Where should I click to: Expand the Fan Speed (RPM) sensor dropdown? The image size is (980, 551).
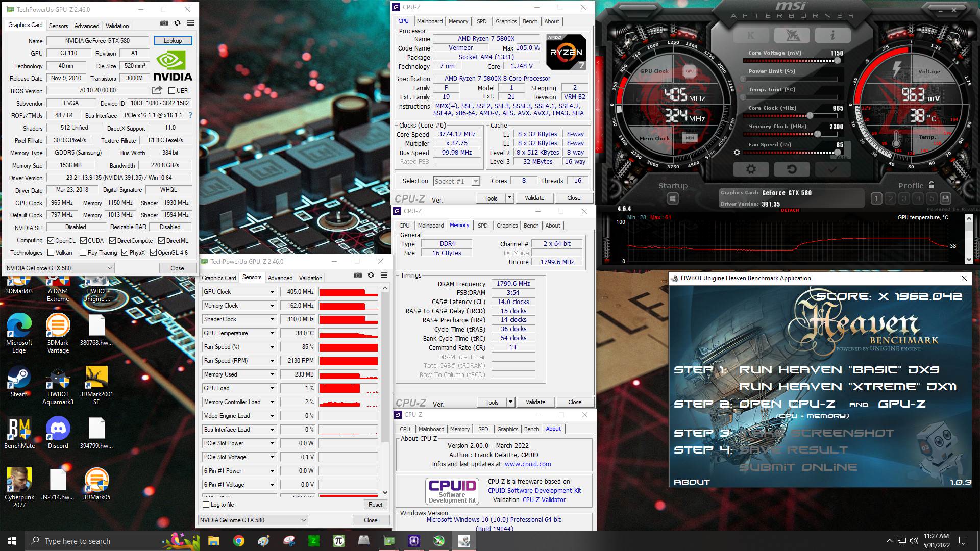(272, 361)
